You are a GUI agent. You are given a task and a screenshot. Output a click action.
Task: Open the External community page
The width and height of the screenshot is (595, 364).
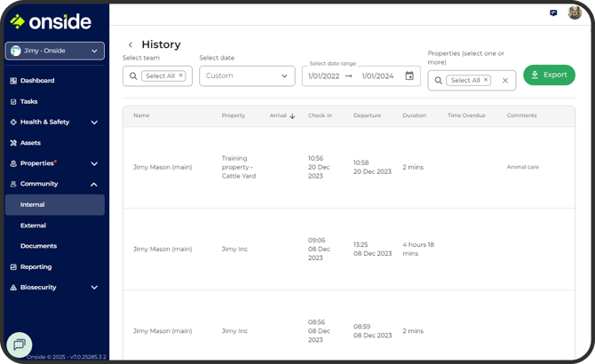[33, 226]
